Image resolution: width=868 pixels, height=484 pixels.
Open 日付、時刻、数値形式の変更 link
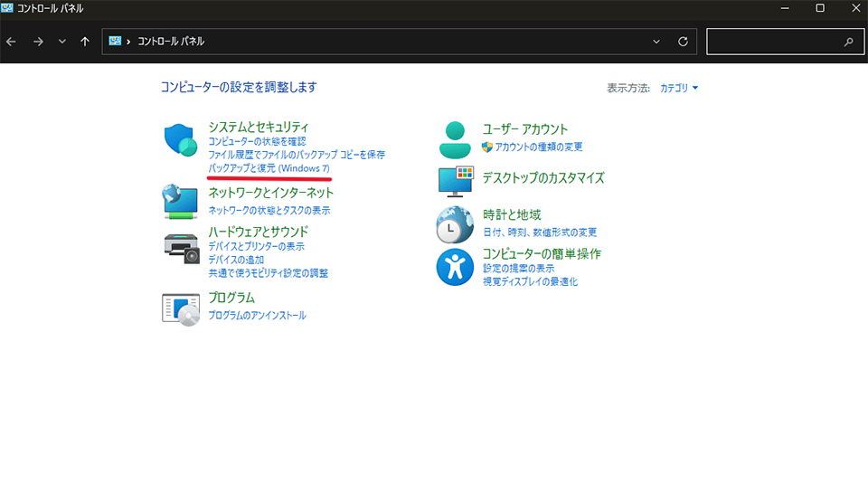(540, 233)
